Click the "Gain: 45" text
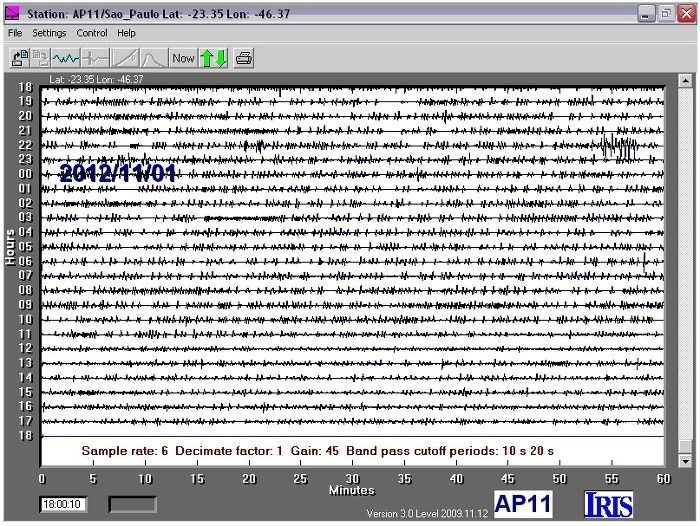This screenshot has height=526, width=700. click(x=315, y=451)
